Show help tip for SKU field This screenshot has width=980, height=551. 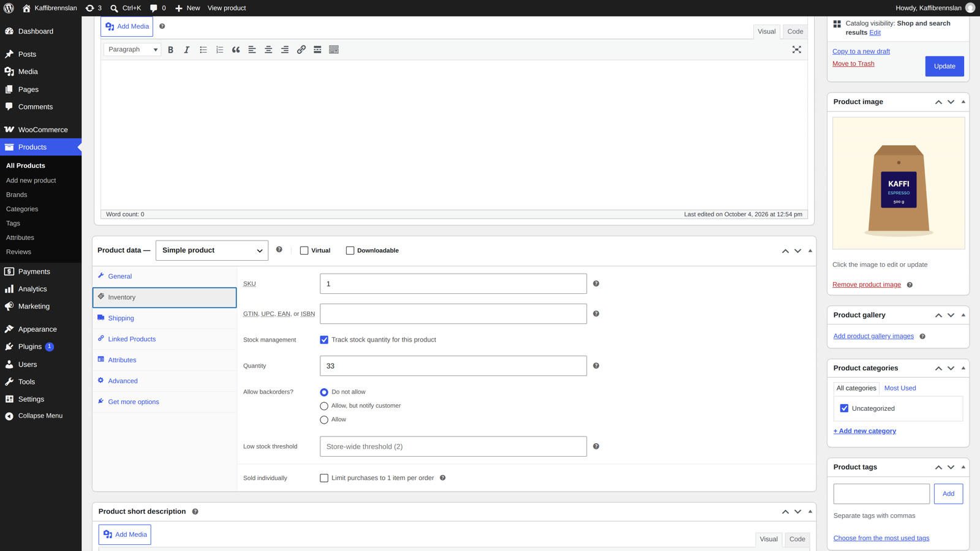(x=596, y=283)
